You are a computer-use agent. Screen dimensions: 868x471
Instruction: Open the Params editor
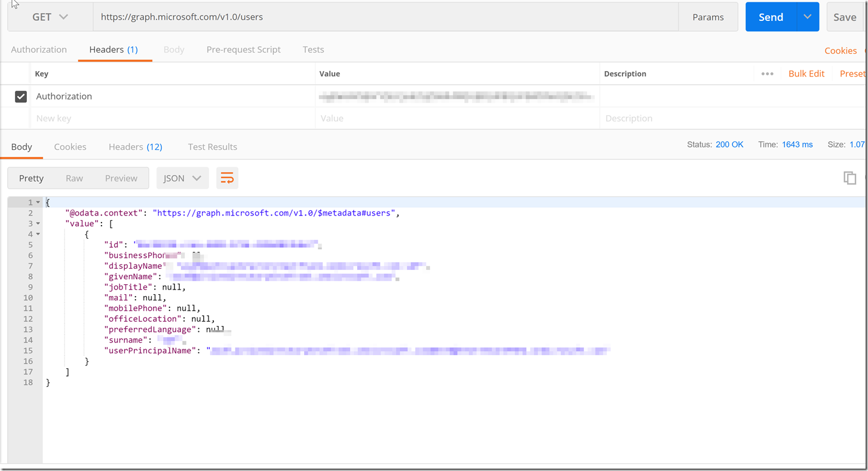(x=708, y=17)
